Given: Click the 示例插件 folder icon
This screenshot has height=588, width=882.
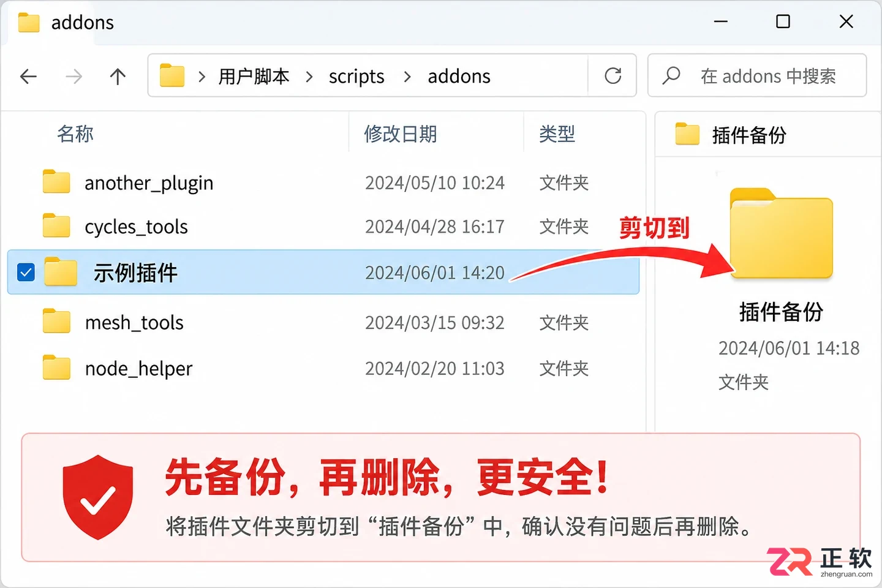Looking at the screenshot, I should [61, 271].
